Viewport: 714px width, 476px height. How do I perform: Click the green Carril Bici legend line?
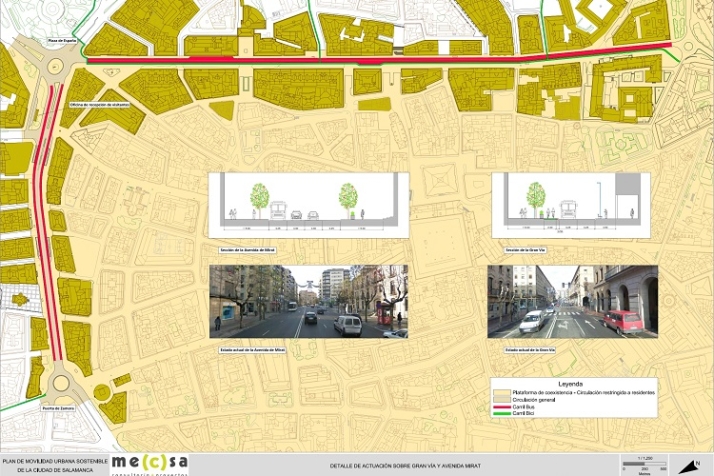(x=504, y=413)
